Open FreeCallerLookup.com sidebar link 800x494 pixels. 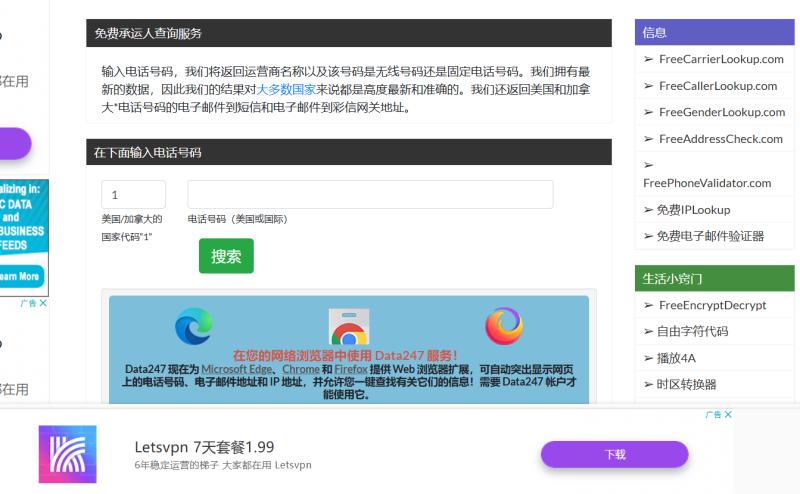click(x=718, y=86)
